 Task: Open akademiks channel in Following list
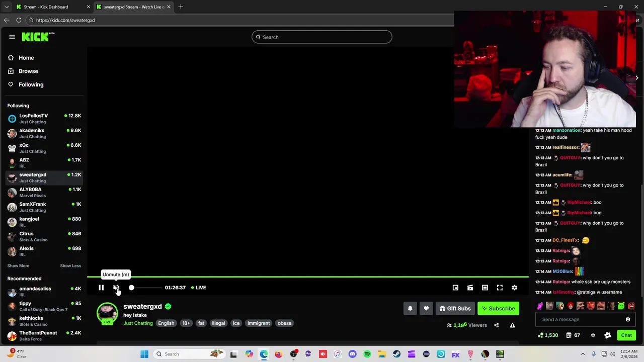[x=44, y=133]
